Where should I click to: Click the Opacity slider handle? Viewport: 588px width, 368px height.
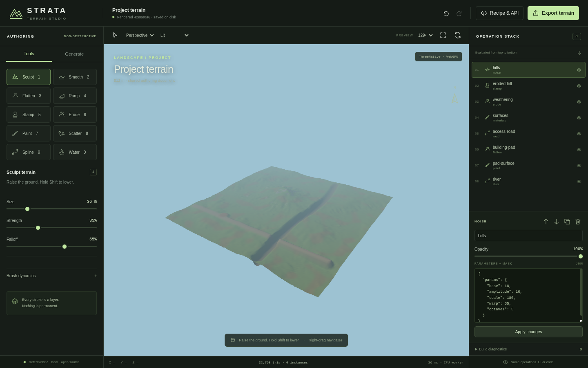pos(581,256)
